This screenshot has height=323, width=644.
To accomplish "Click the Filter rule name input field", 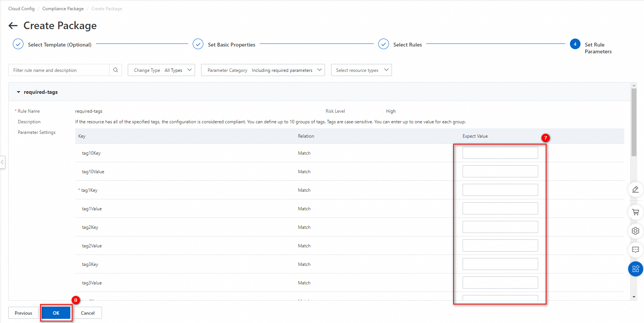I will coord(59,70).
